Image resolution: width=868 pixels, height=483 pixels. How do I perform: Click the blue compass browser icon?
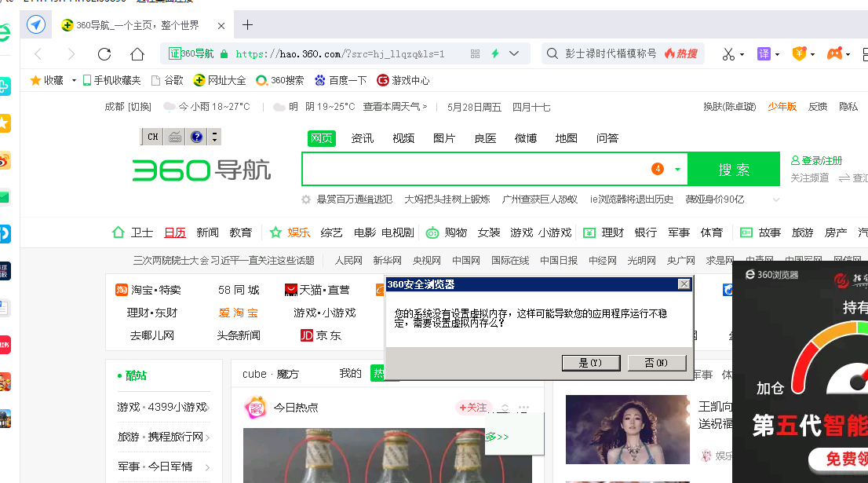tap(36, 24)
